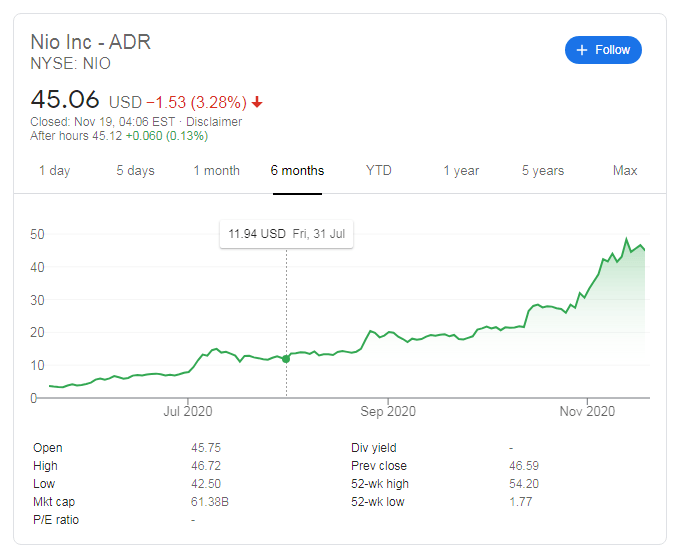The height and width of the screenshot is (549, 682).
Task: Click the Prev close value 46.59
Action: pyautogui.click(x=524, y=466)
